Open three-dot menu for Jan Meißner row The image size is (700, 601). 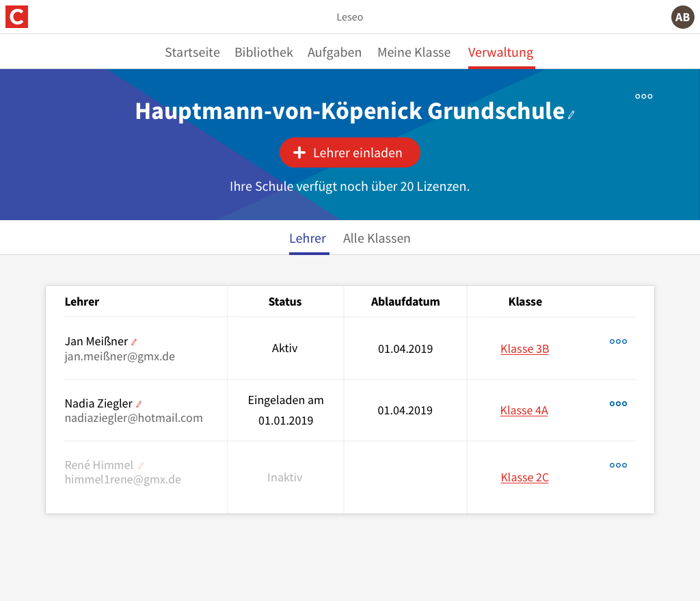coord(618,342)
